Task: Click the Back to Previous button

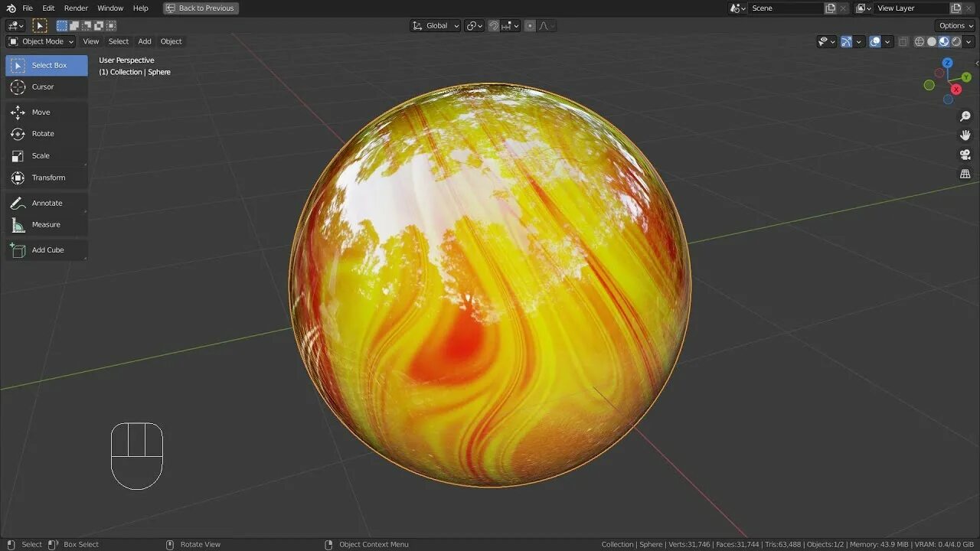Action: click(x=201, y=8)
